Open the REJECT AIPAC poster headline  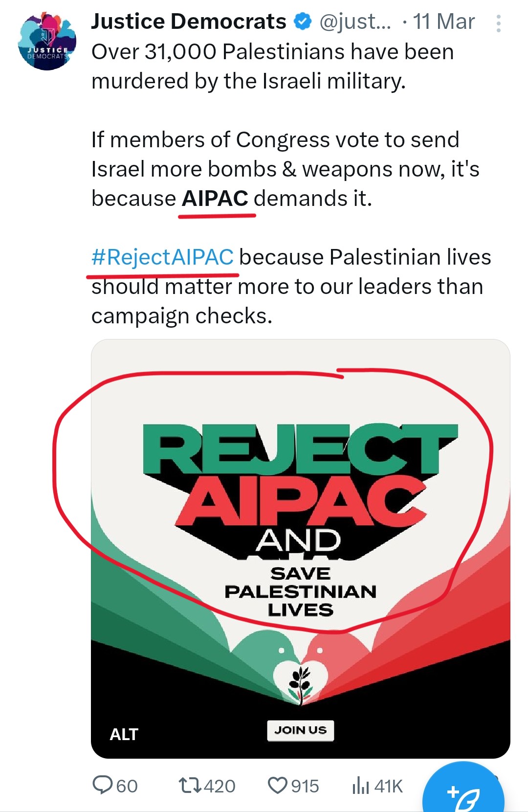tap(299, 474)
